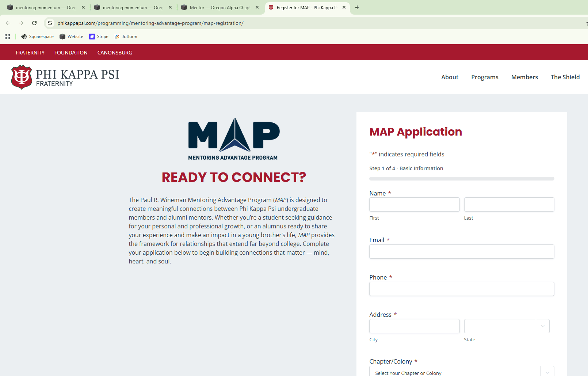Close the first mentoring momentum tab
This screenshot has width=588, height=376.
[83, 7]
